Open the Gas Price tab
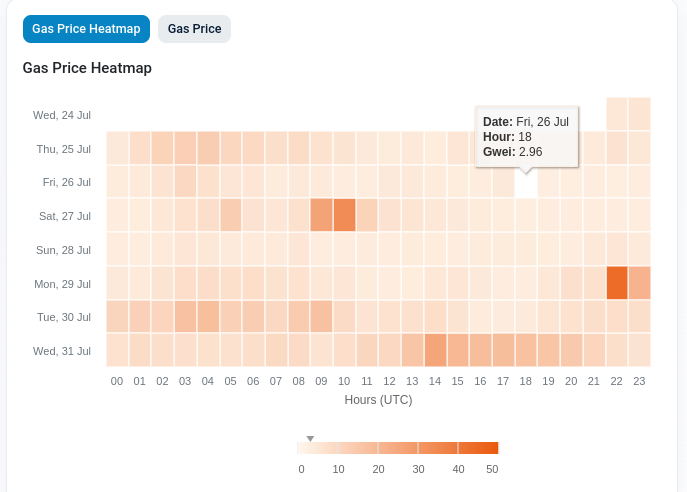The image size is (687, 492). tap(194, 29)
